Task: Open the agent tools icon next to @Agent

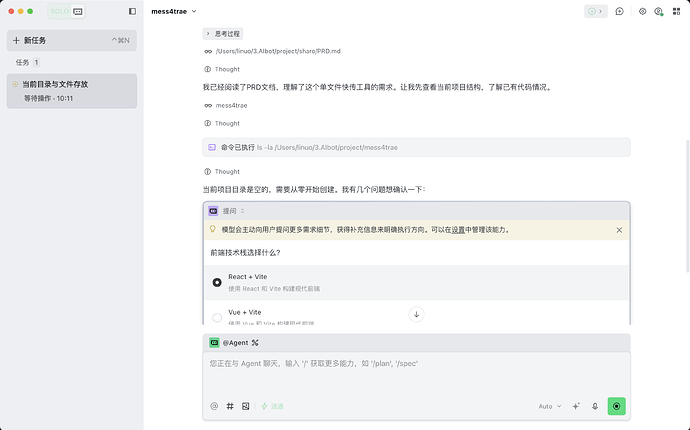Action: tap(255, 343)
